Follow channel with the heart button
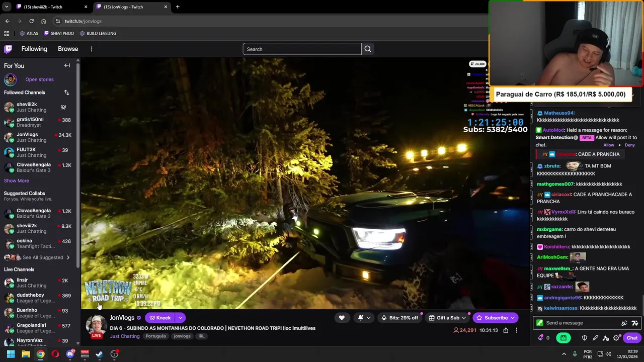The image size is (644, 362). (342, 318)
